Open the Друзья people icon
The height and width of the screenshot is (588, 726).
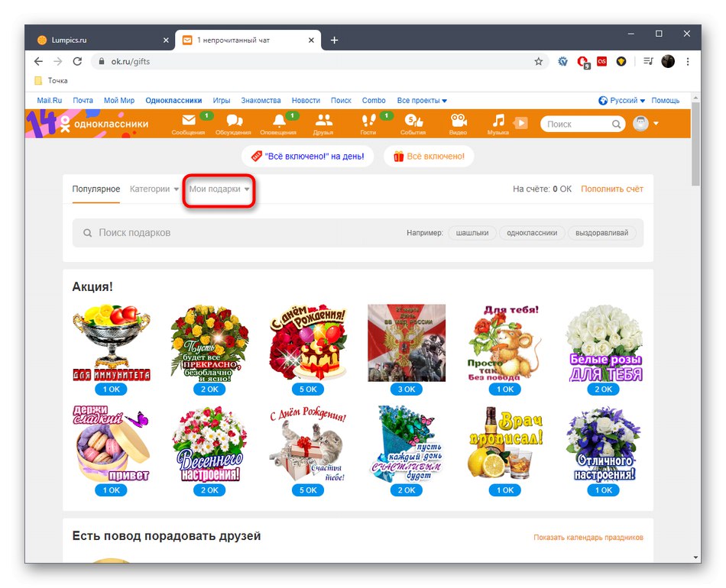[x=323, y=121]
